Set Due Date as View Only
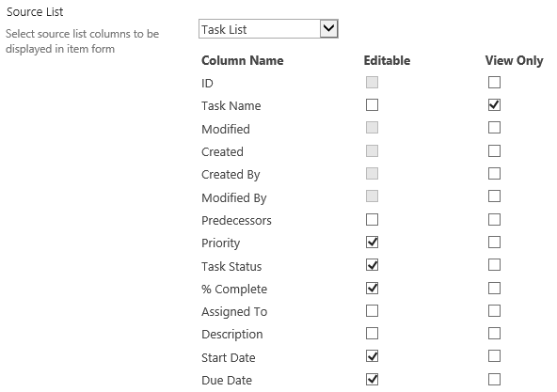Image resolution: width=557 pixels, height=392 pixels. (494, 380)
